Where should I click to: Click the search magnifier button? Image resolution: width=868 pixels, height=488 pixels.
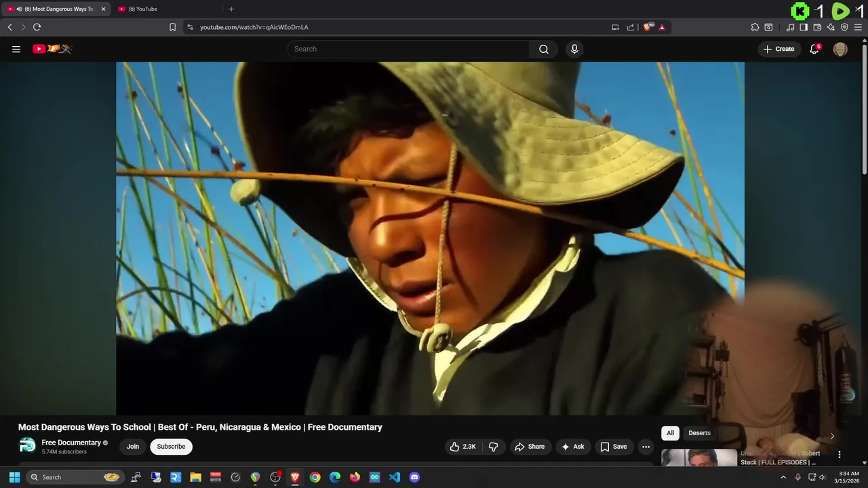(544, 49)
